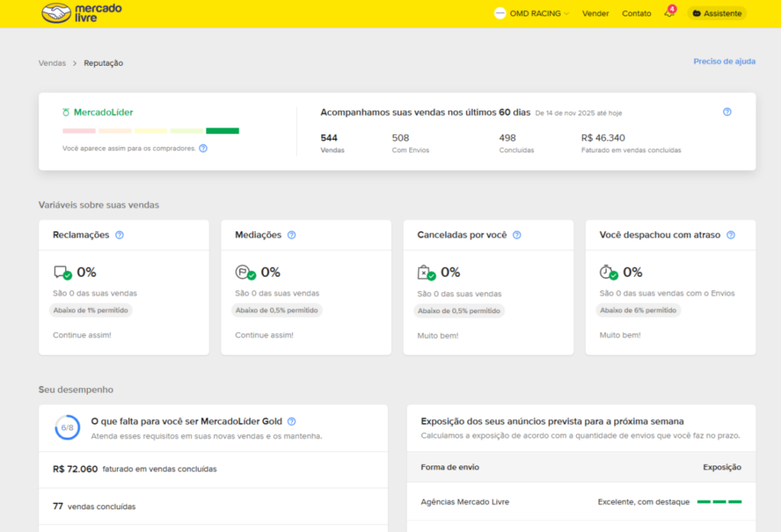Image resolution: width=781 pixels, height=532 pixels.
Task: Click the Mediações card heading
Action: tap(258, 235)
